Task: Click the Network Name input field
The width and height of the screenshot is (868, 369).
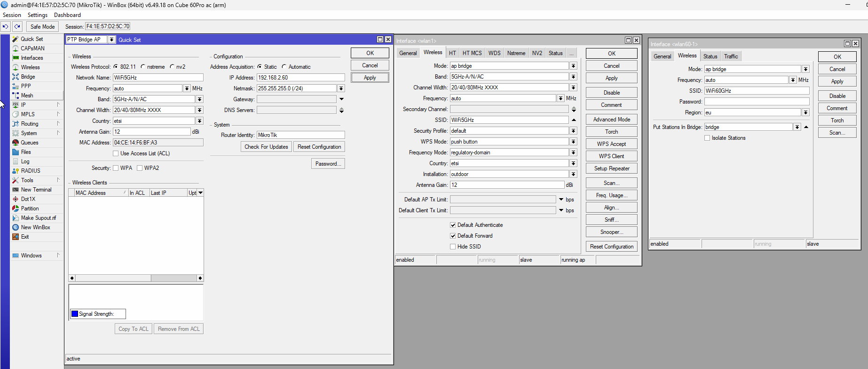Action: click(158, 78)
